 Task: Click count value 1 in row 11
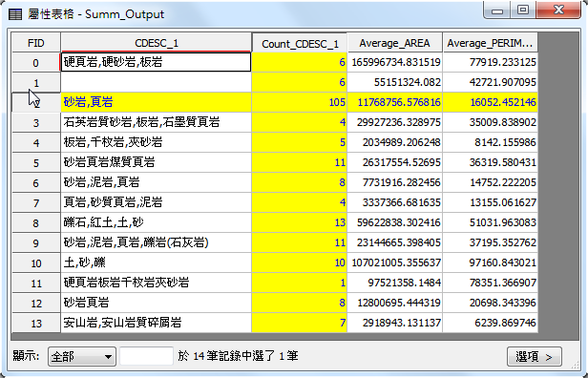tap(300, 283)
